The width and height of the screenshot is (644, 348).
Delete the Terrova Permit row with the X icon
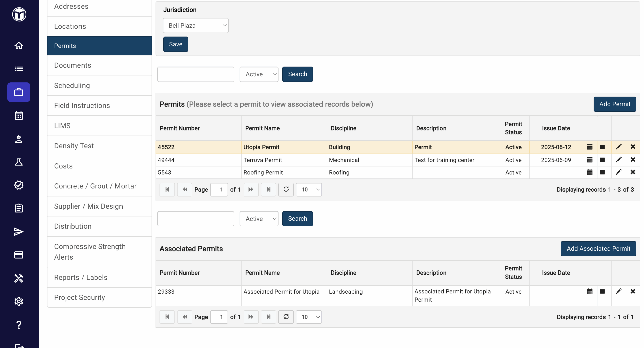click(633, 160)
